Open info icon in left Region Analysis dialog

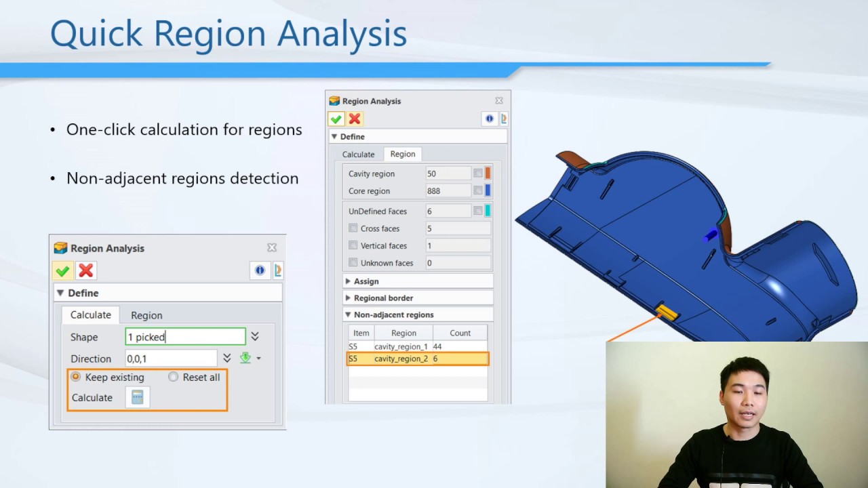coord(260,270)
